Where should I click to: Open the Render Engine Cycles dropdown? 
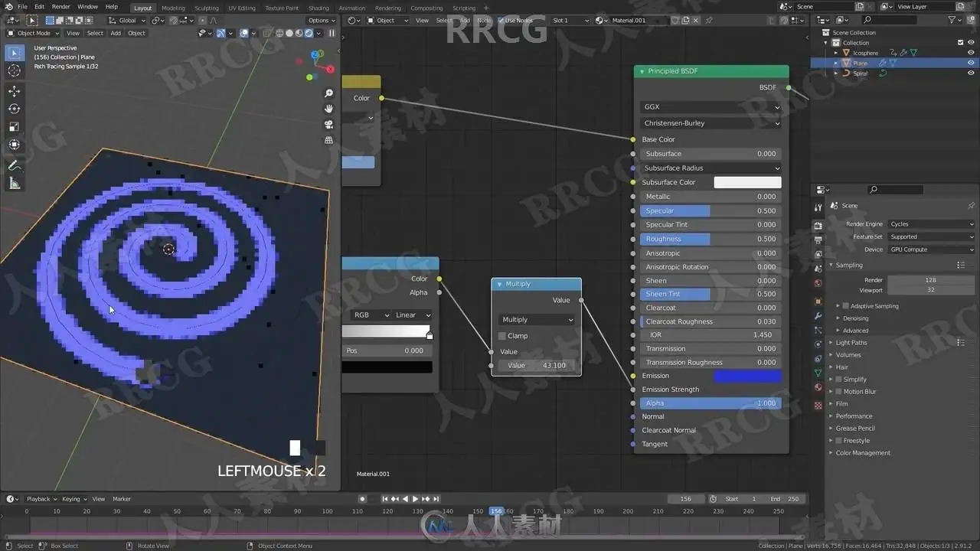pos(931,224)
